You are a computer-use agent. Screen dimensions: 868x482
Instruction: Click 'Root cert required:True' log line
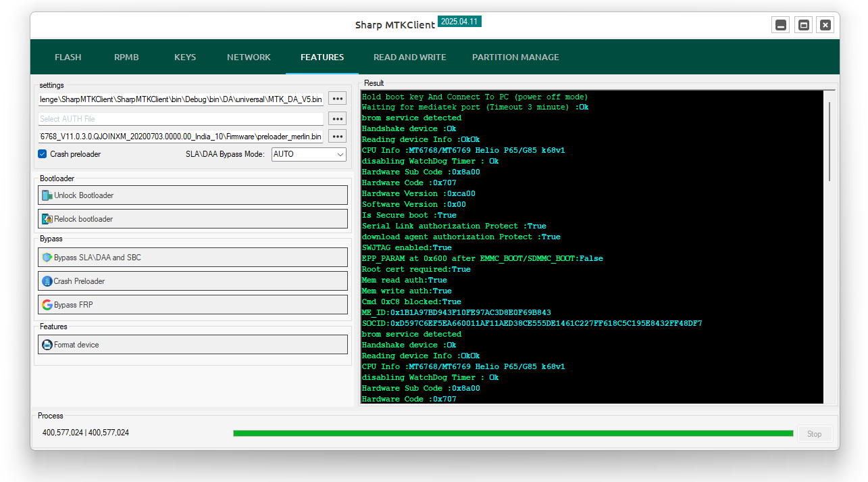[417, 269]
